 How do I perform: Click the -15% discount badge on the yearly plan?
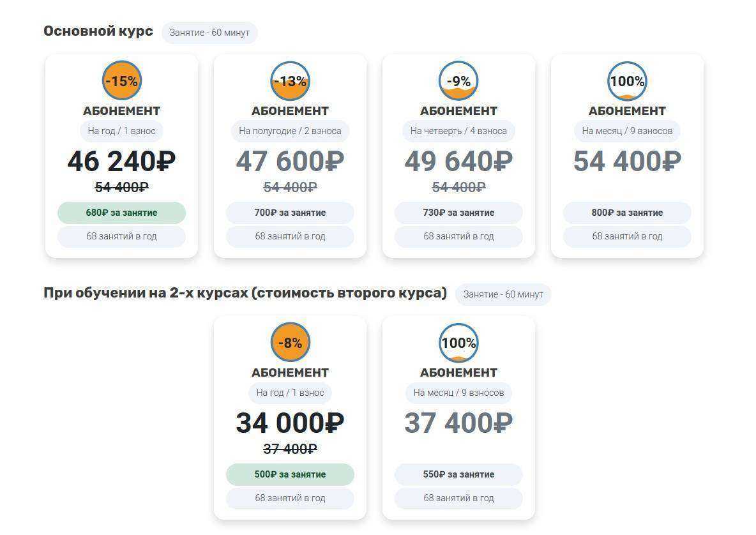[121, 80]
